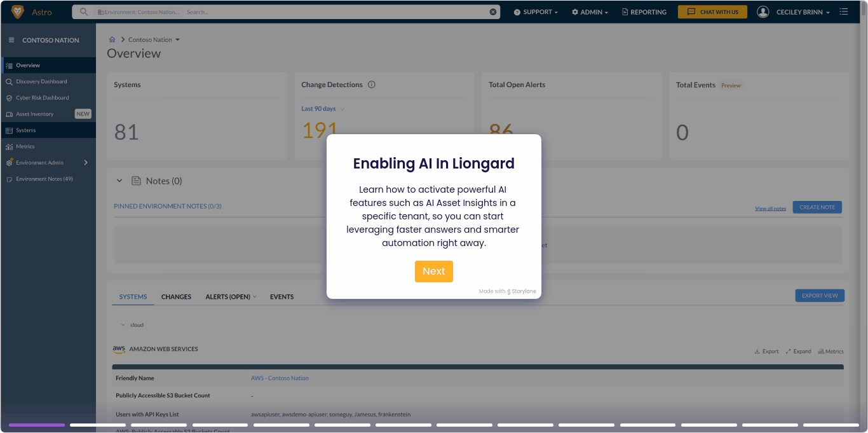Click the info icon next to Change Detections
Screen dimensions: 868x433
372,85
